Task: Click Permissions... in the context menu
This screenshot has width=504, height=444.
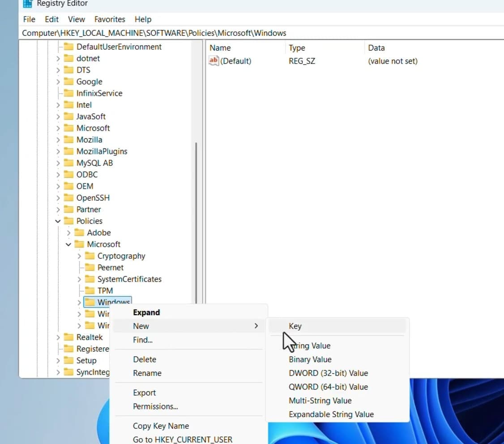Action: (x=155, y=406)
